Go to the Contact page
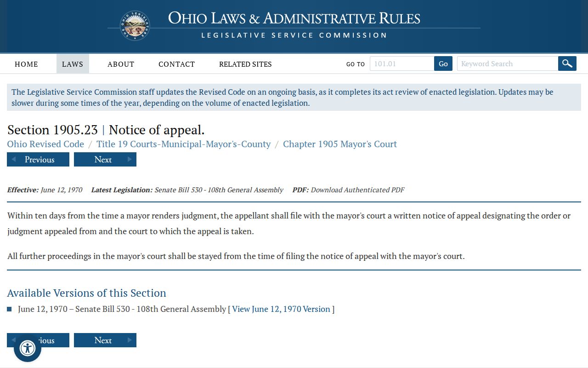The height and width of the screenshot is (368, 588). pyautogui.click(x=177, y=64)
